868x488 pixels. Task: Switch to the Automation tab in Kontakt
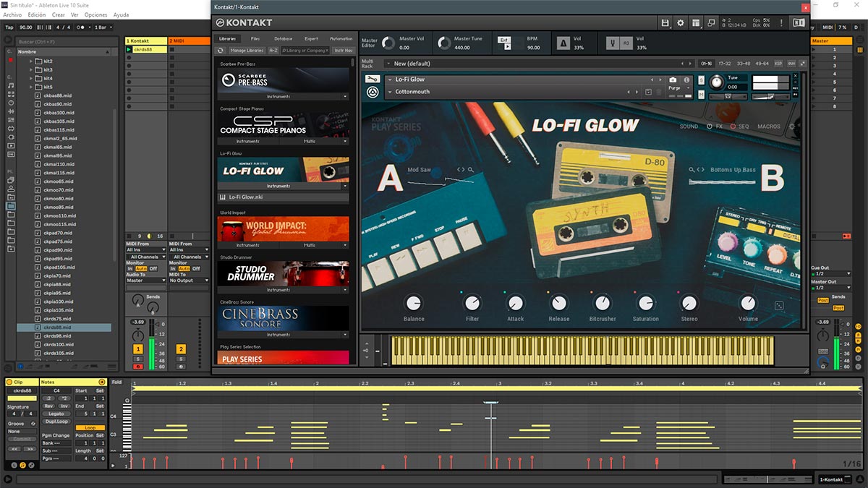[341, 38]
